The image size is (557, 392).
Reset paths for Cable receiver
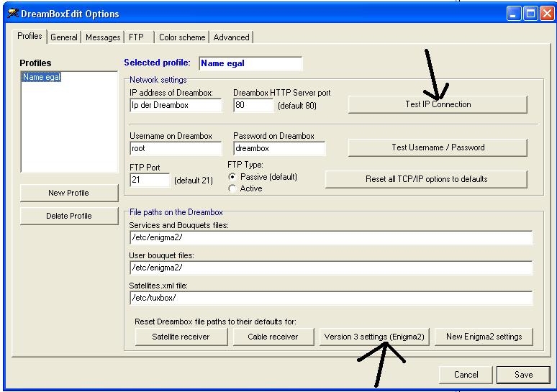273,337
